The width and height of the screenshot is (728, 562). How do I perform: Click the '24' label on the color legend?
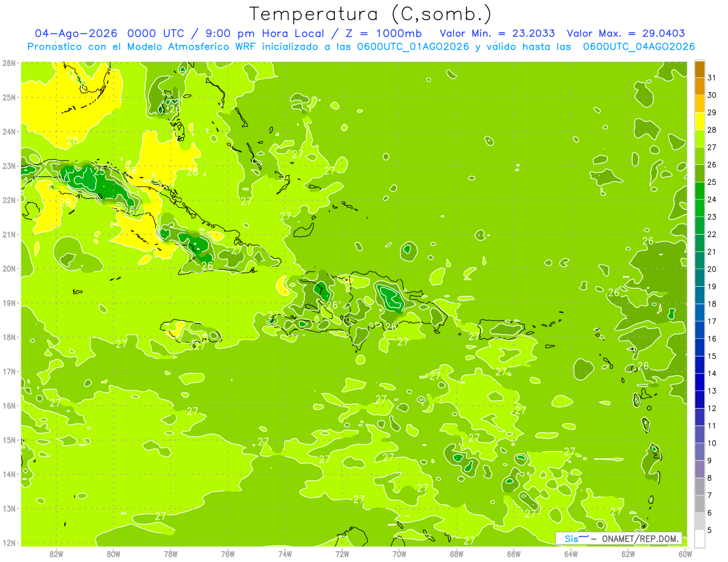coord(712,199)
